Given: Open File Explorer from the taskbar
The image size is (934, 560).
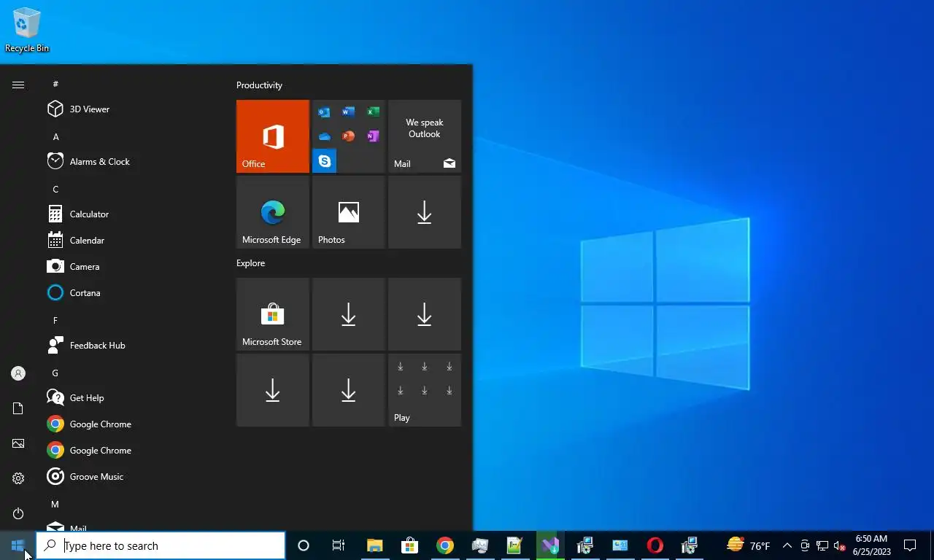Looking at the screenshot, I should click(x=374, y=545).
